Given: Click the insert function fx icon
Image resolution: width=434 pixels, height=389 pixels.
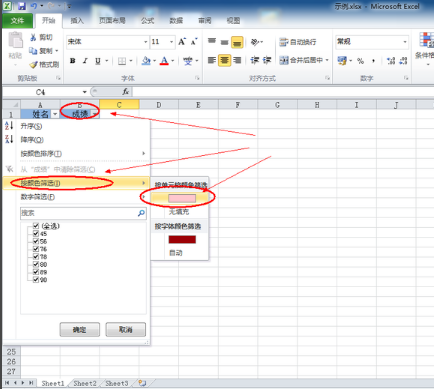Looking at the screenshot, I should pos(126,91).
